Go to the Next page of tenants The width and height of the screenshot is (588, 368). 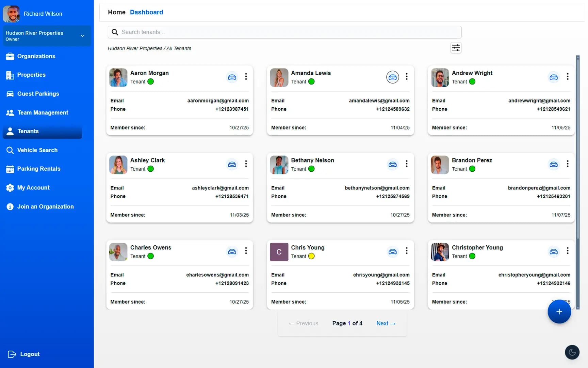point(386,323)
